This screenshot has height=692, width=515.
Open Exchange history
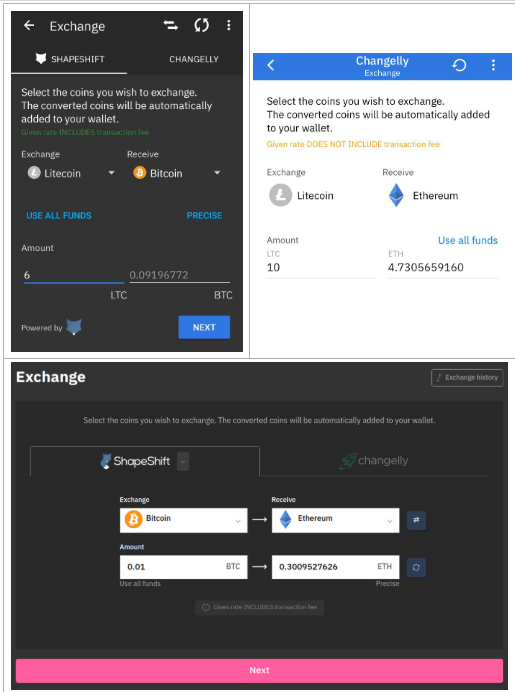coord(467,378)
